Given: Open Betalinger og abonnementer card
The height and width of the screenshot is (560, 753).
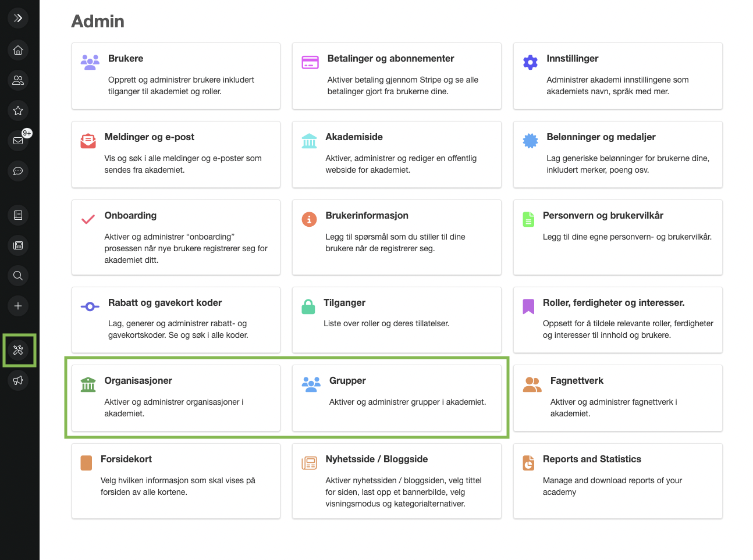Looking at the screenshot, I should (x=396, y=76).
